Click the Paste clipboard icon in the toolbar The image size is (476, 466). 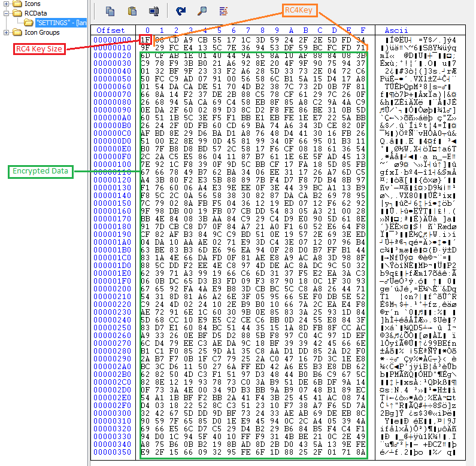[x=132, y=11]
